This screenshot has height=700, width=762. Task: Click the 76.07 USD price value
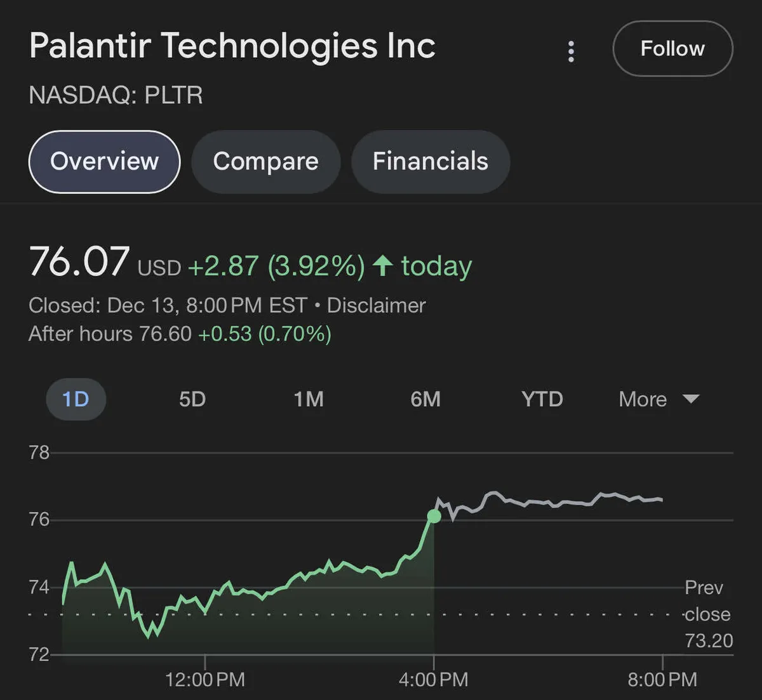click(x=79, y=262)
